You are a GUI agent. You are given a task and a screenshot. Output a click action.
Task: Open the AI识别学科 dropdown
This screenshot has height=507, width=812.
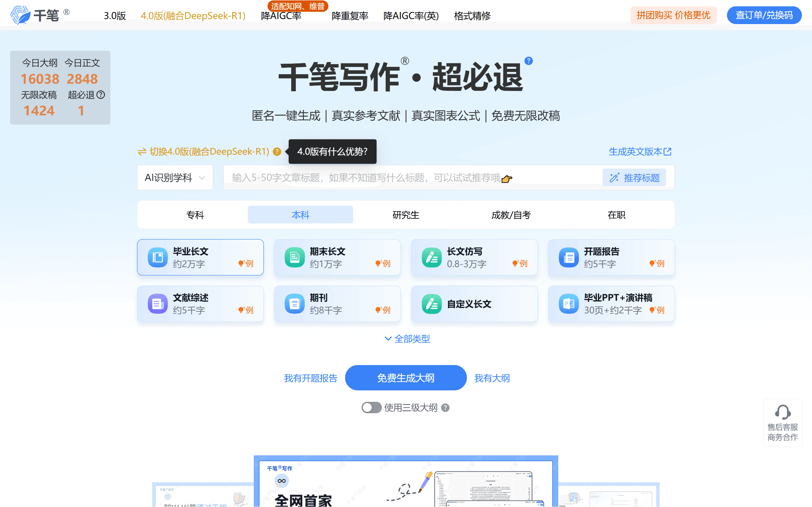tap(175, 177)
